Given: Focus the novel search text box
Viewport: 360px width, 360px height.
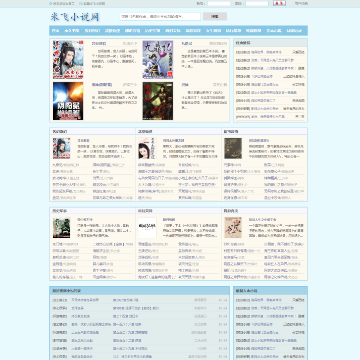Looking at the screenshot, I should [160, 16].
